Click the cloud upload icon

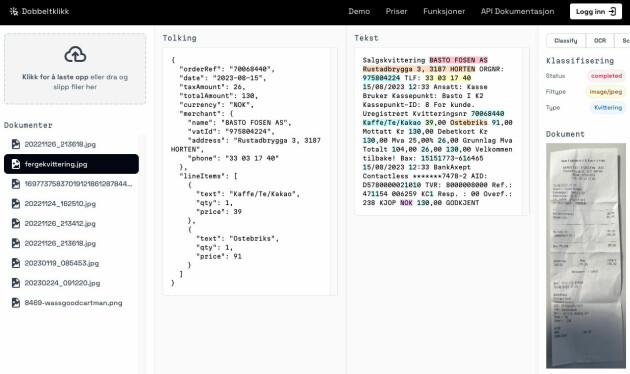tap(75, 55)
